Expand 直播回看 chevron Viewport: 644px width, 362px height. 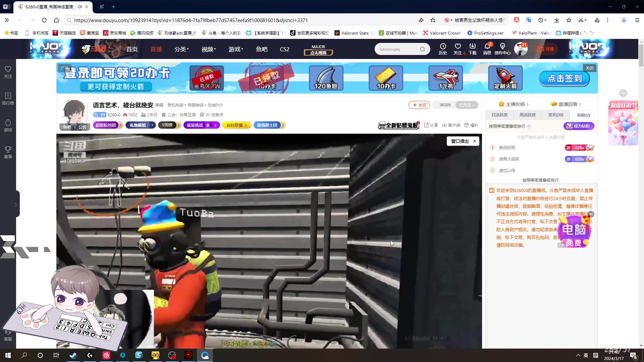580,104
